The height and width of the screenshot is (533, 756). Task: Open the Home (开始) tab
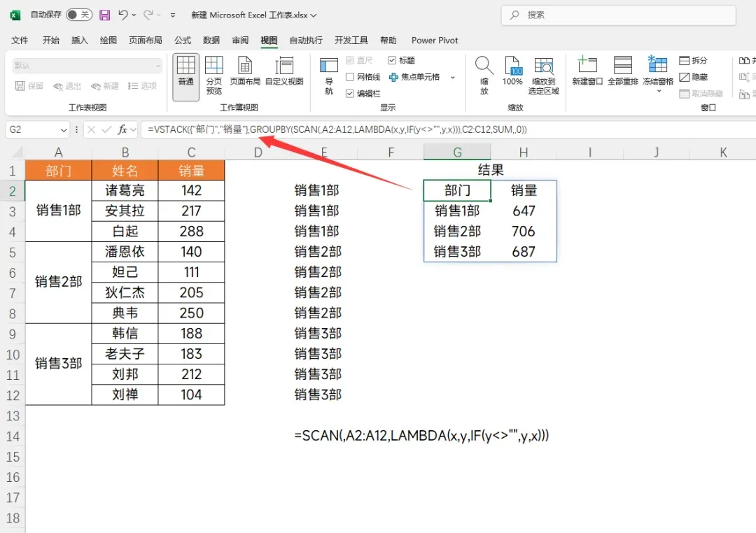click(x=50, y=41)
